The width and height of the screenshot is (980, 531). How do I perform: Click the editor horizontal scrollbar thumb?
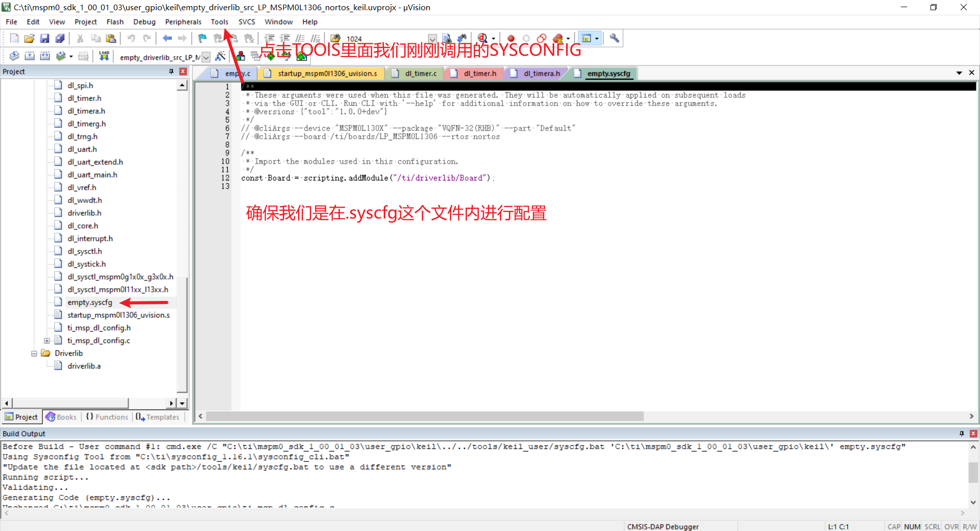tap(425, 416)
